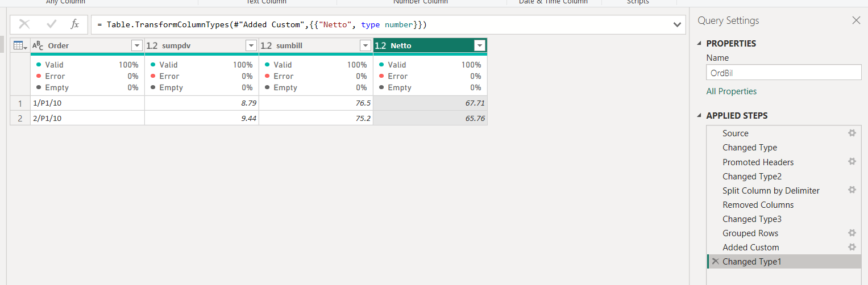Collapse the APPLIED STEPS section
Image resolution: width=868 pixels, height=285 pixels.
point(700,116)
